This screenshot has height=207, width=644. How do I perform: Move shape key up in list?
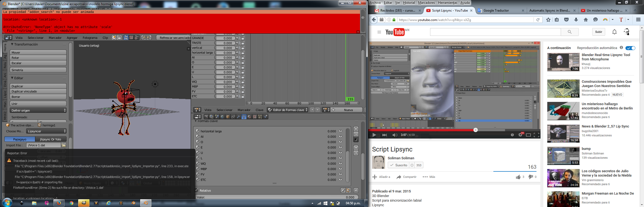click(x=356, y=148)
